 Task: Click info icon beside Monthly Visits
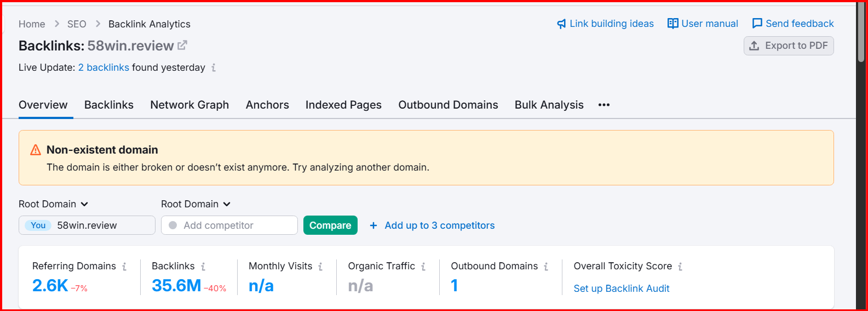tap(320, 267)
